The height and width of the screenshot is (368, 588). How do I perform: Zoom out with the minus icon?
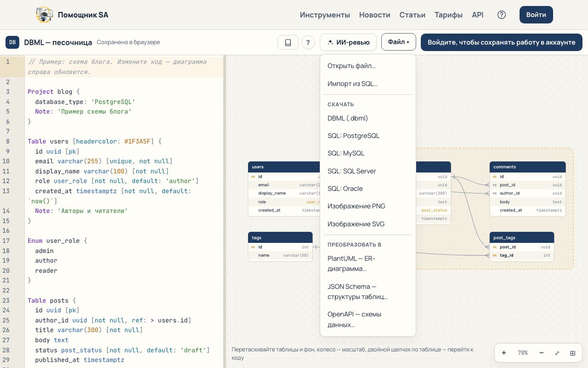tap(542, 353)
